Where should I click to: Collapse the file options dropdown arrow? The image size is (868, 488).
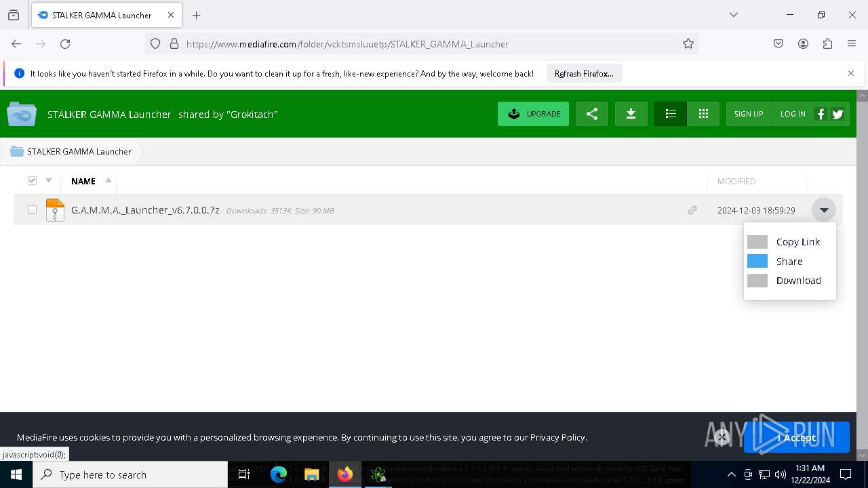824,210
